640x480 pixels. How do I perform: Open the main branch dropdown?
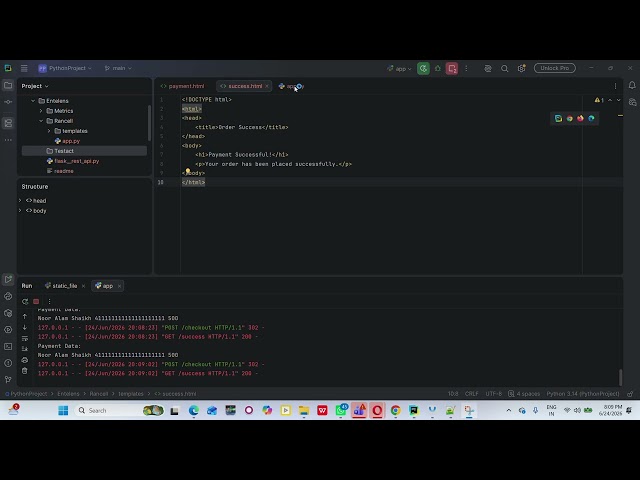[118, 68]
